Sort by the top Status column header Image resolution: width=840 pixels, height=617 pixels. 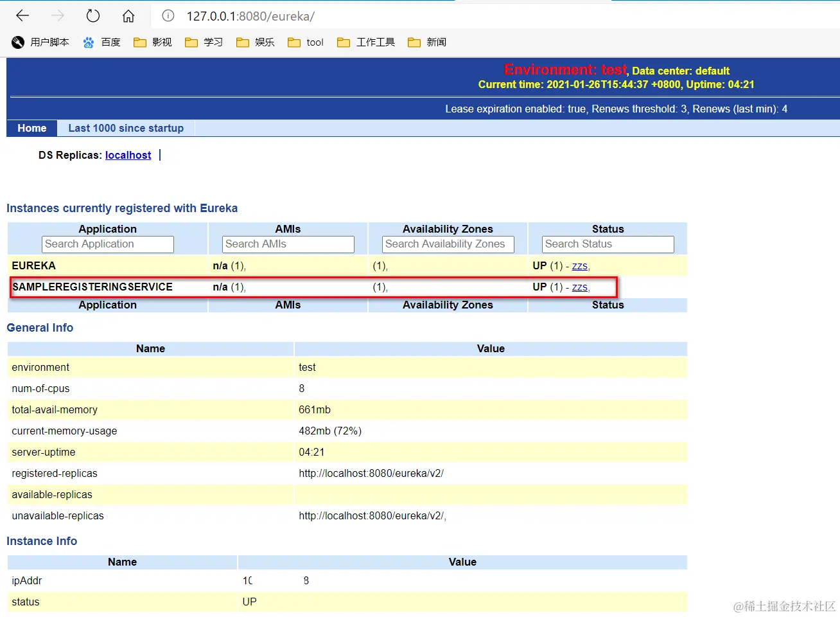click(608, 229)
